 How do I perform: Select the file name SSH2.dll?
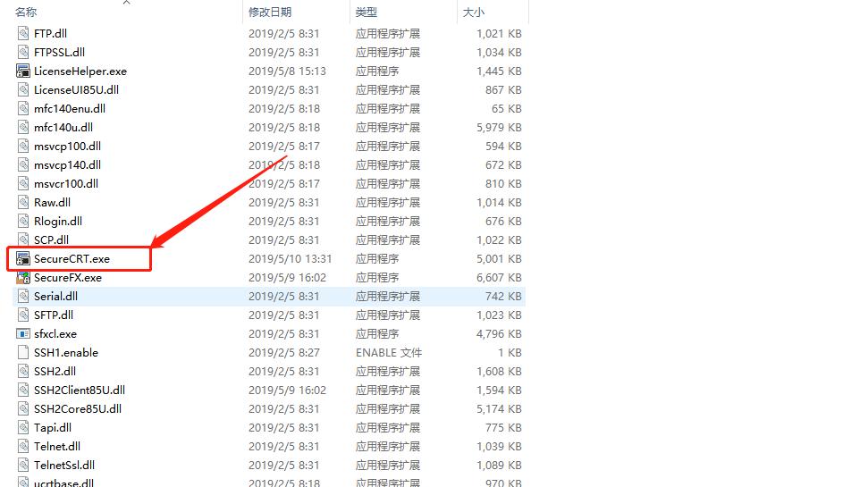[x=55, y=372]
